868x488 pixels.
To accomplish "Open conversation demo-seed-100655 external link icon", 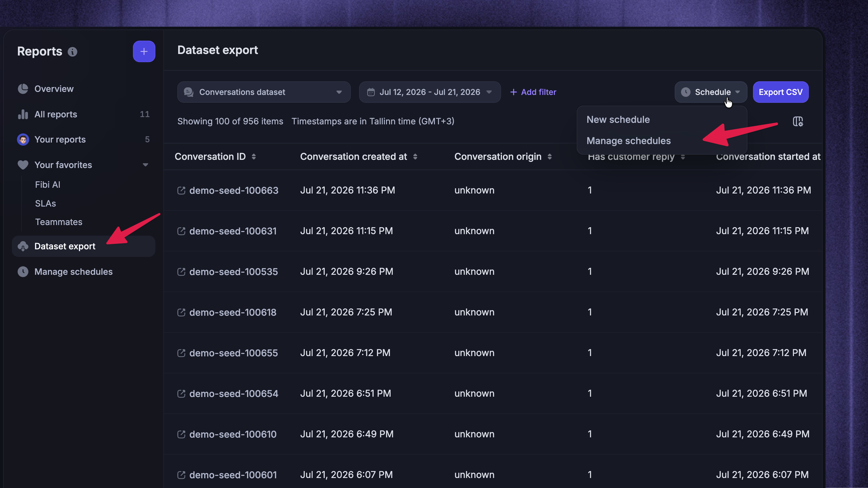I will [181, 353].
